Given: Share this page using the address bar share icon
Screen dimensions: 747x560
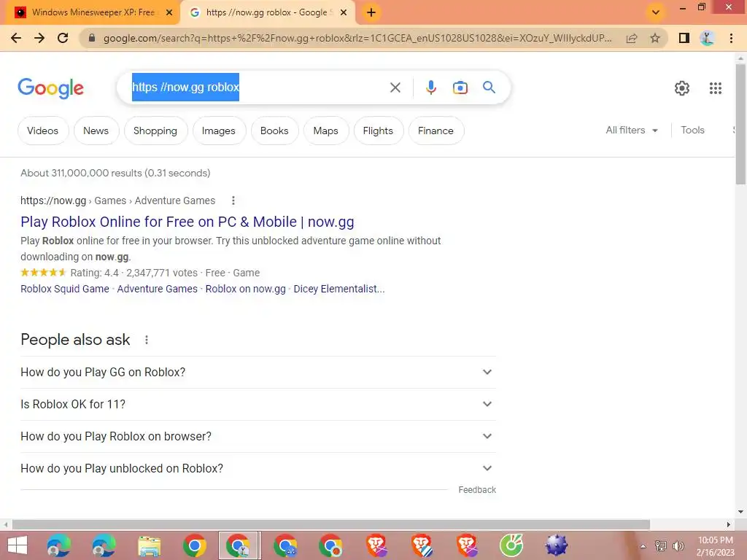Looking at the screenshot, I should tap(631, 38).
